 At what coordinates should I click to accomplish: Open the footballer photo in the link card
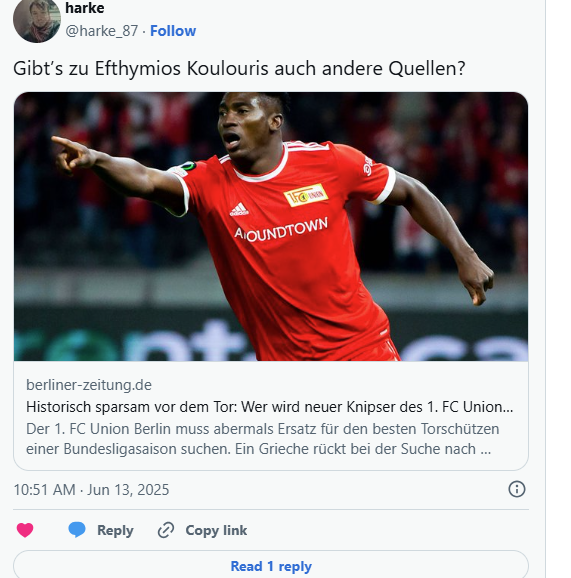(x=271, y=226)
